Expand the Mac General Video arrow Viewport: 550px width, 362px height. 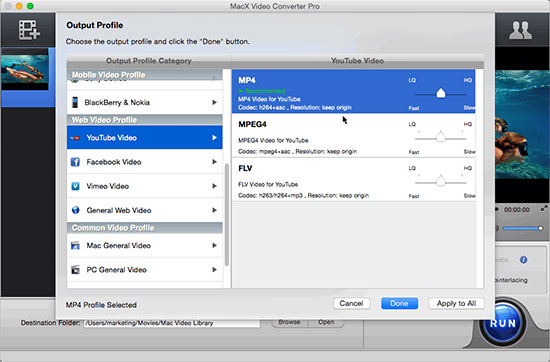(214, 246)
